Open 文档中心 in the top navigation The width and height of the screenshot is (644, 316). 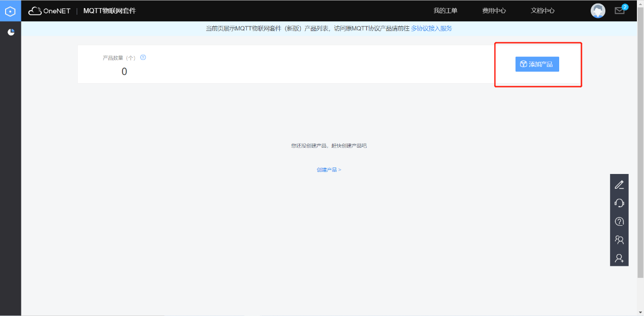click(x=542, y=11)
